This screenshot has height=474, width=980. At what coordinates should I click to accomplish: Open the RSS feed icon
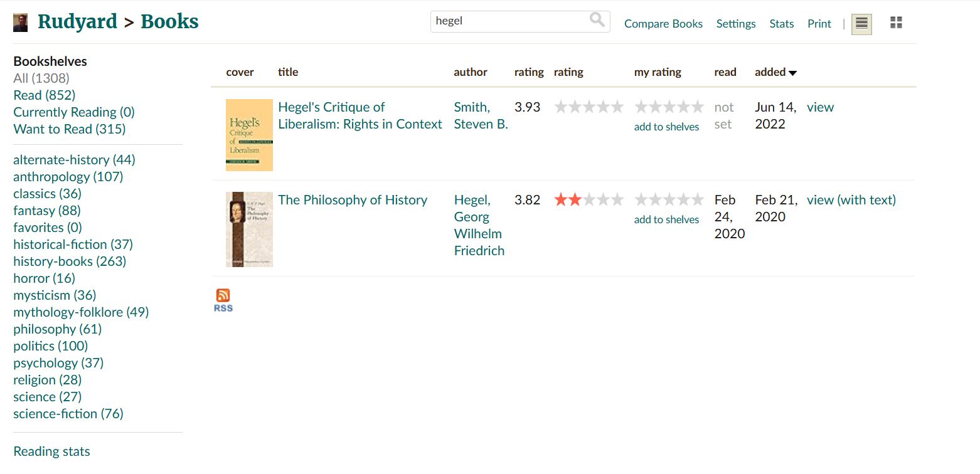pyautogui.click(x=223, y=300)
